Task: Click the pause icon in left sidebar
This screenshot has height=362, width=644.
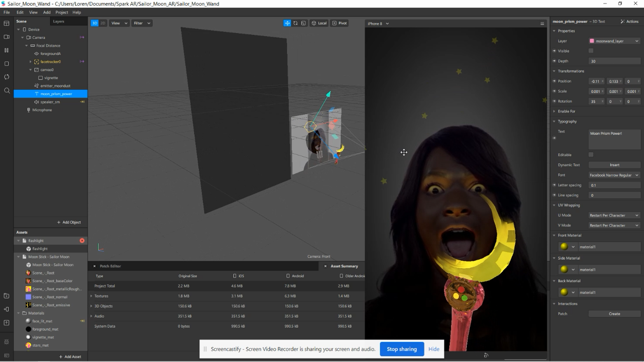Action: point(6,50)
